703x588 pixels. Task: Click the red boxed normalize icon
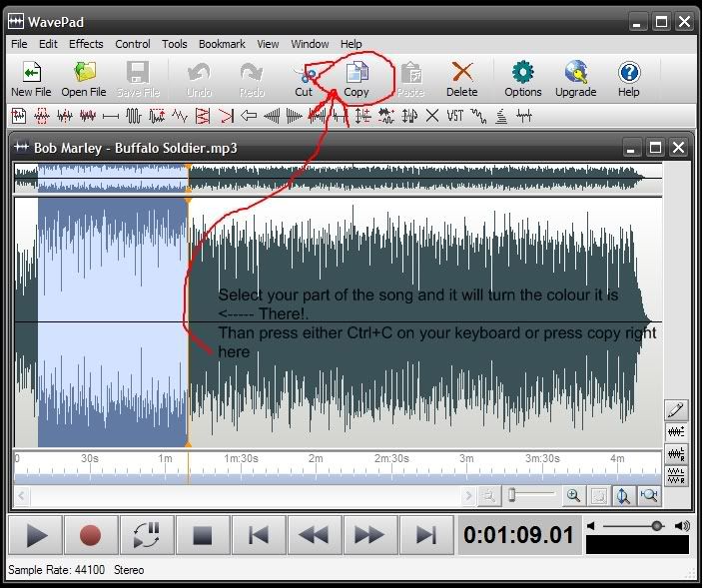point(203,116)
